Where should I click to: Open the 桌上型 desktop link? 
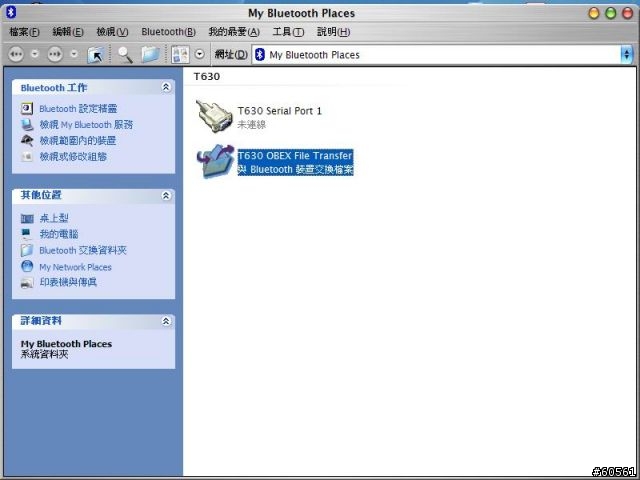pyautogui.click(x=54, y=218)
